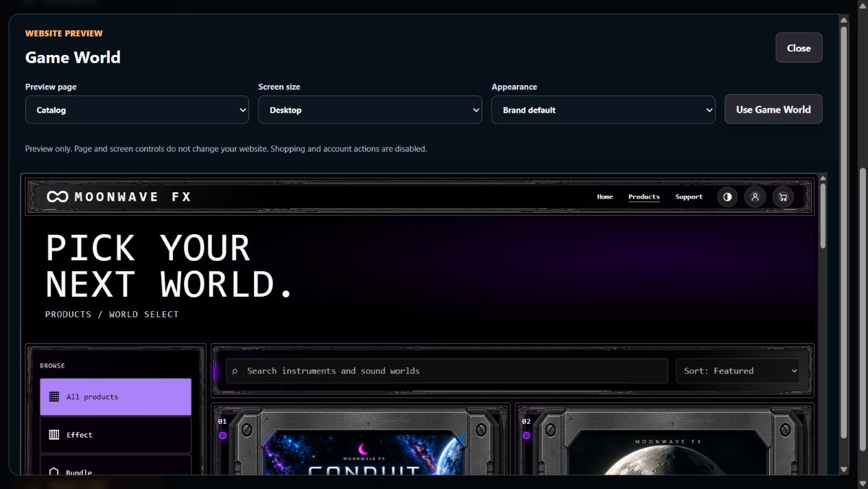This screenshot has width=868, height=489.
Task: Click the Bundle category icon
Action: 54,473
